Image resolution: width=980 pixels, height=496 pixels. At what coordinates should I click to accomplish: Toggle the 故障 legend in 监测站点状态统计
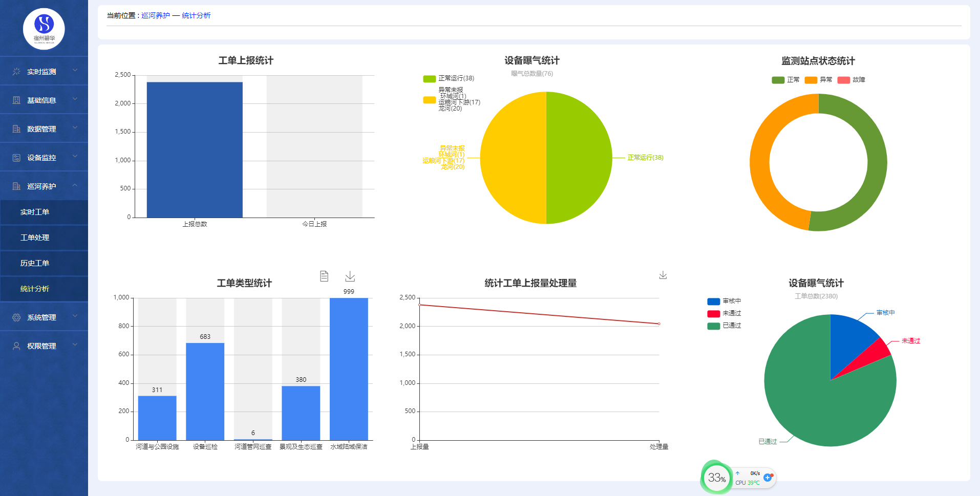click(851, 80)
